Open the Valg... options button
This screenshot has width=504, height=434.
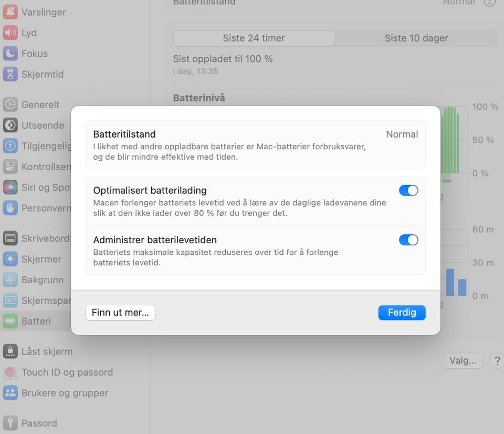[463, 360]
